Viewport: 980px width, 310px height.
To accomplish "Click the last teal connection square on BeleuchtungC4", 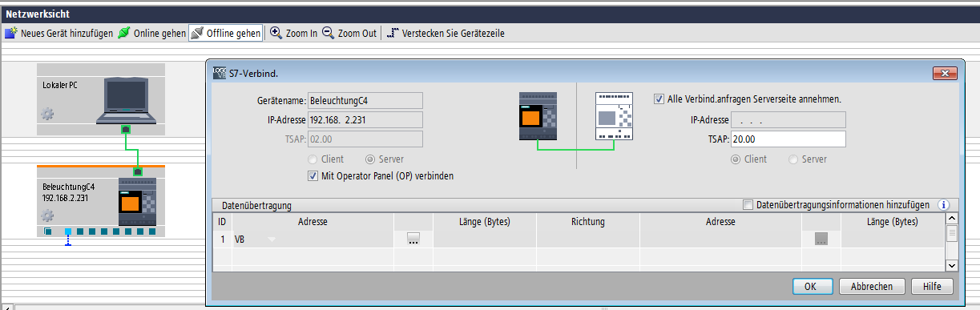I will tap(151, 232).
